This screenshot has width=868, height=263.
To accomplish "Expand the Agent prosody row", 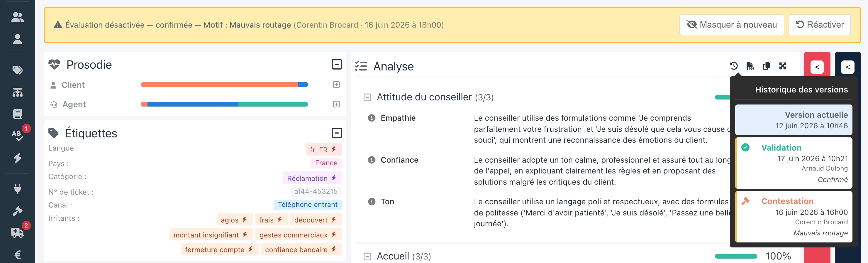I will point(336,104).
